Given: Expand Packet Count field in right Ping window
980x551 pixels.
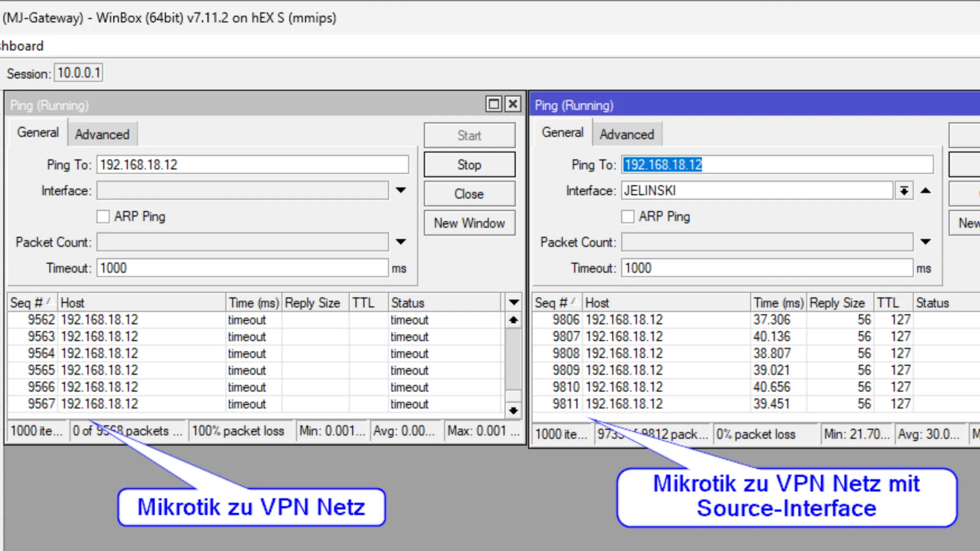Looking at the screenshot, I should pyautogui.click(x=926, y=242).
